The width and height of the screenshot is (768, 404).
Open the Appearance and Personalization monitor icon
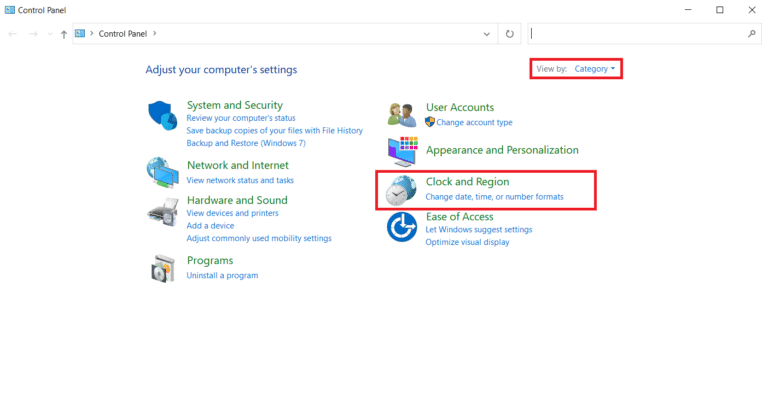[402, 150]
